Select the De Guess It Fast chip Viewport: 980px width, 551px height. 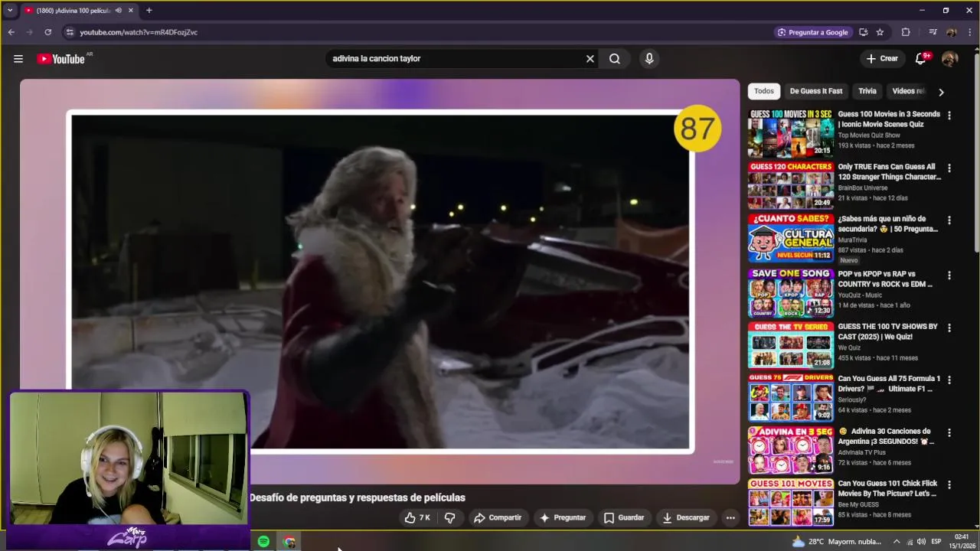816,91
